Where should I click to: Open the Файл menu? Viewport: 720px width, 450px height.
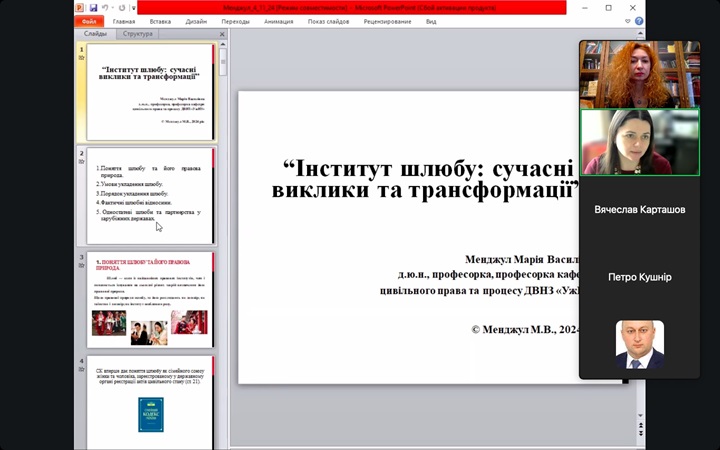coord(89,21)
